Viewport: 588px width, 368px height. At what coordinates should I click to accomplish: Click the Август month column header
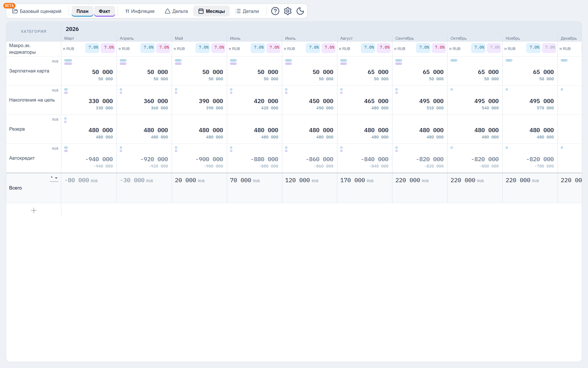[346, 38]
